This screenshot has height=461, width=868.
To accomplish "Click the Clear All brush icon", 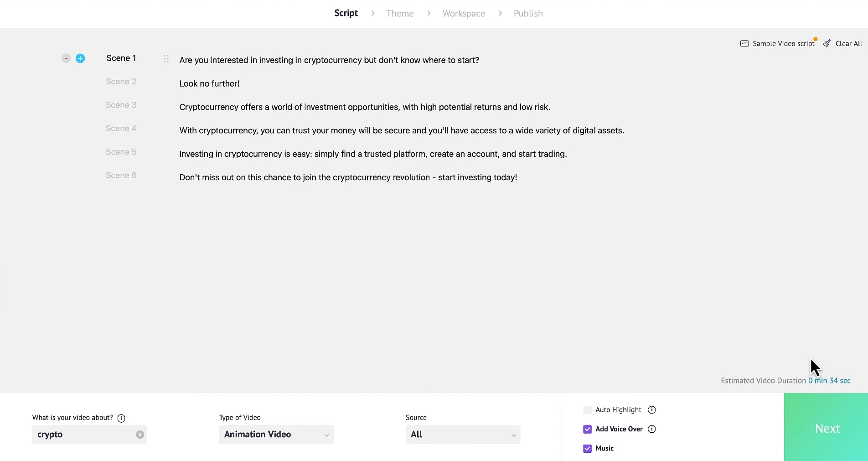I will tap(827, 44).
